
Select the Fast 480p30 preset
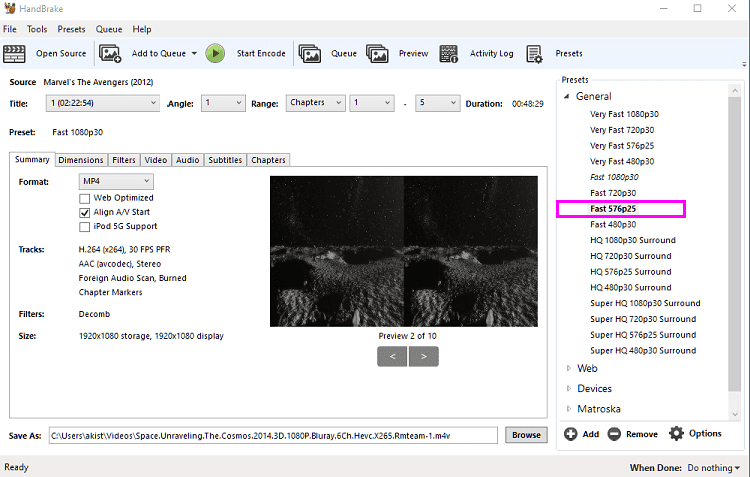tap(613, 224)
